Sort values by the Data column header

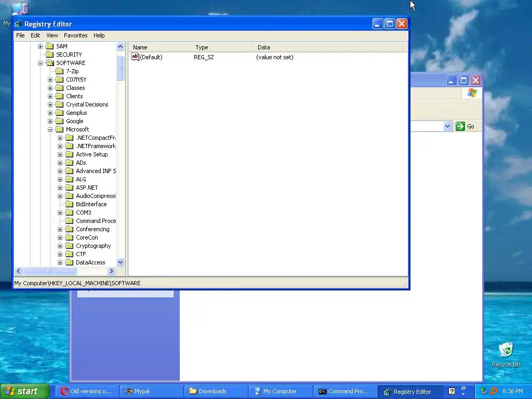pos(328,47)
